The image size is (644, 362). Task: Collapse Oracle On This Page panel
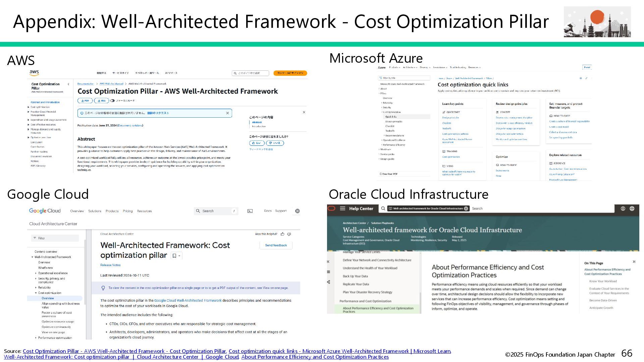(x=634, y=261)
